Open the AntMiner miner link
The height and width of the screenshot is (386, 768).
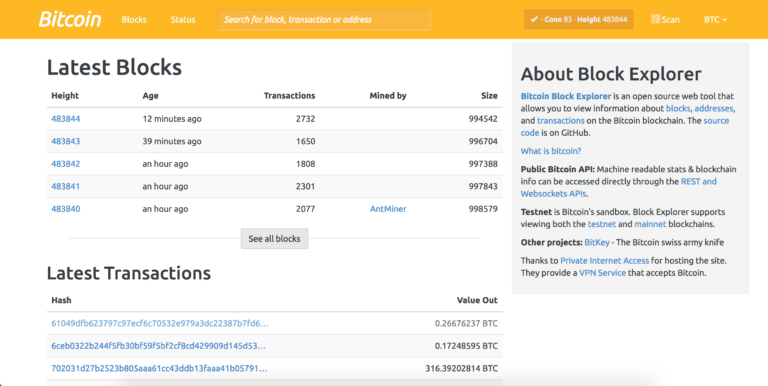click(x=388, y=209)
